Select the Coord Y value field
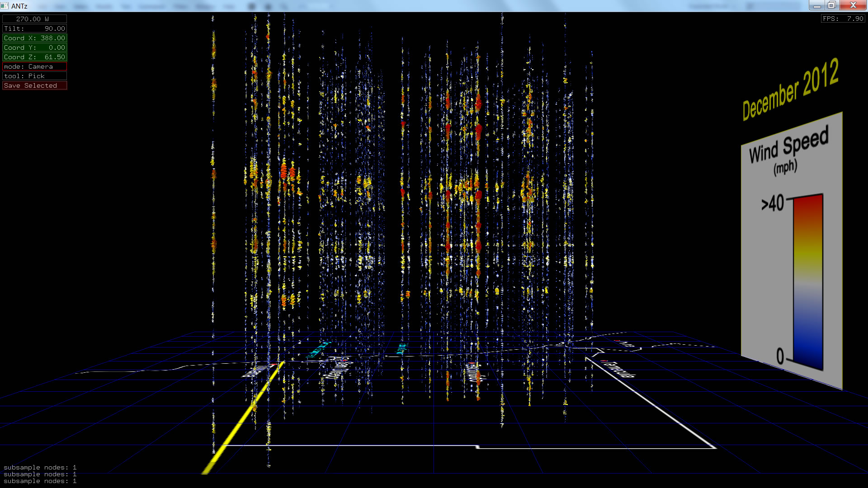 (x=34, y=47)
